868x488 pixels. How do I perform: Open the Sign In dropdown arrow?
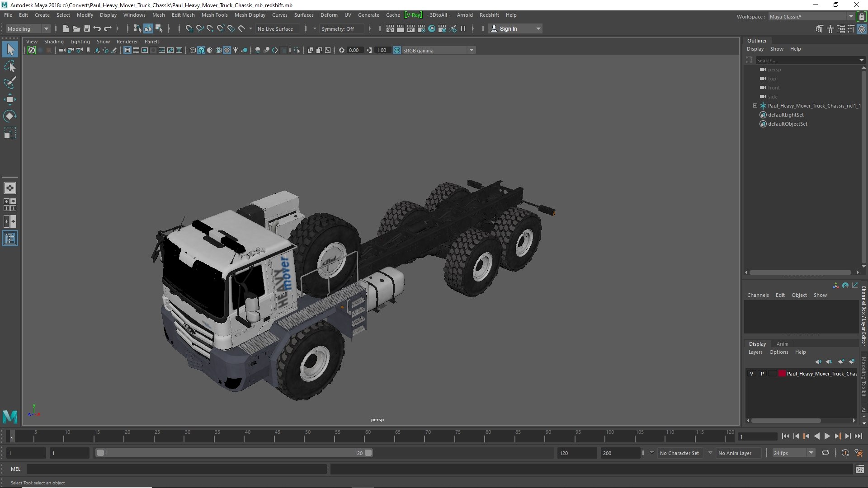[x=538, y=28]
